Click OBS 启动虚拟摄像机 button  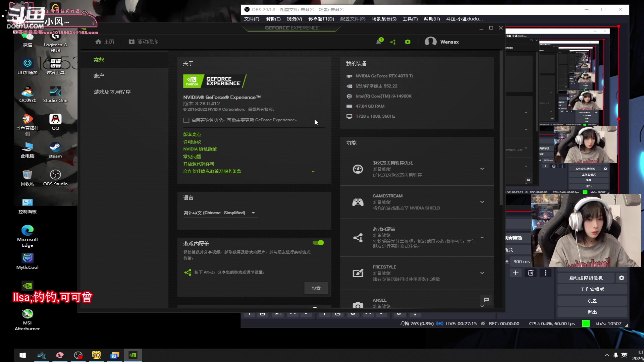point(586,278)
